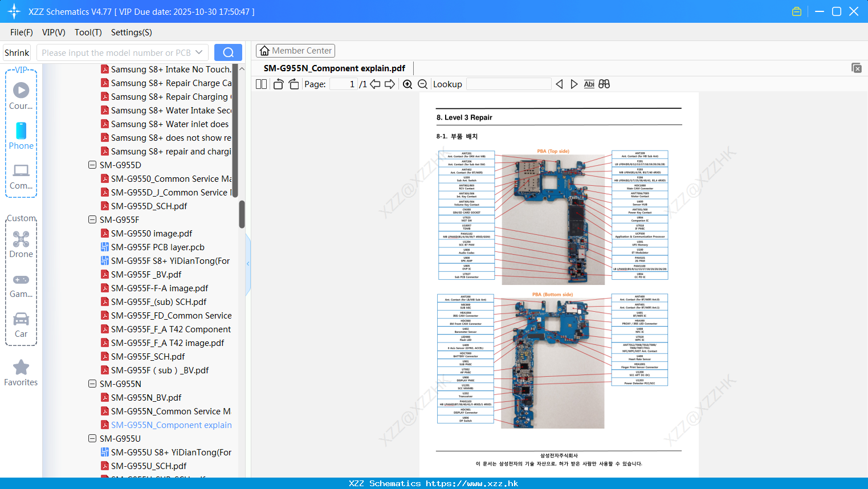
Task: Click the Shrink button
Action: [x=17, y=52]
